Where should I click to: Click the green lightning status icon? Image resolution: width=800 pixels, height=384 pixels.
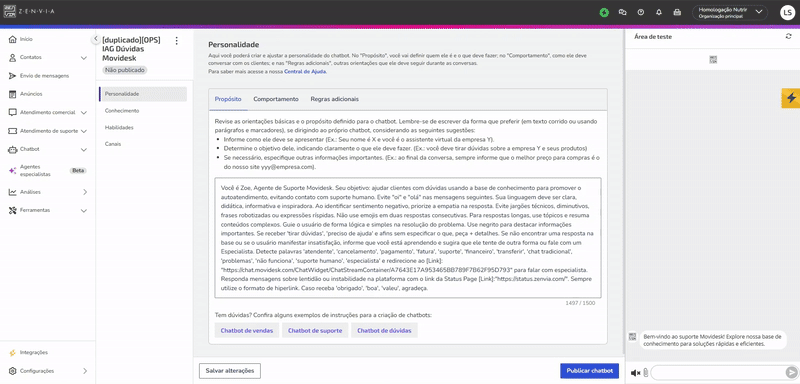click(x=604, y=12)
